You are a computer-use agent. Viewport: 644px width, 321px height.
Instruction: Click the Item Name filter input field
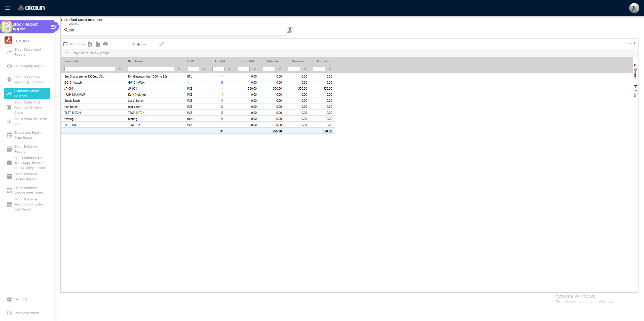[x=151, y=69]
